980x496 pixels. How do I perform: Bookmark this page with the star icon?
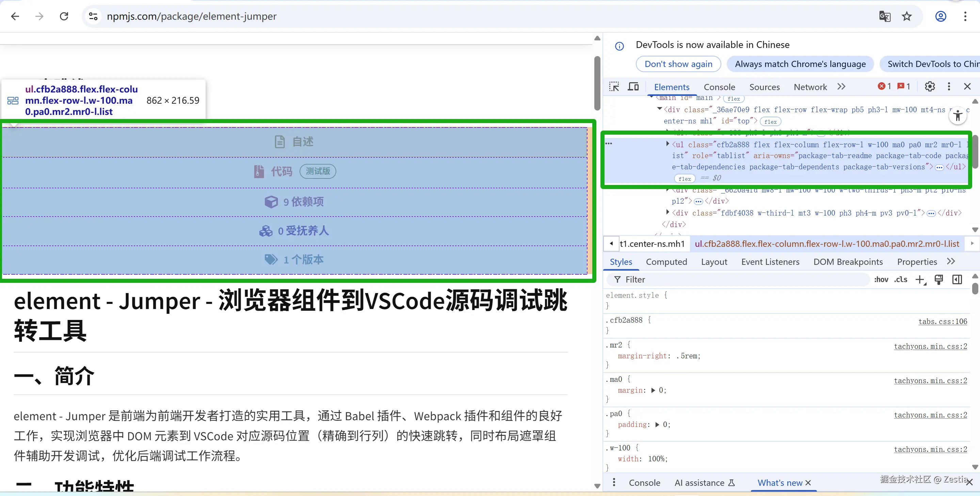pos(907,16)
